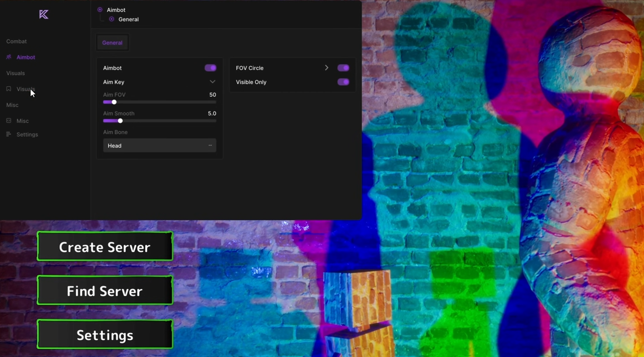Select the General tab

[112, 43]
